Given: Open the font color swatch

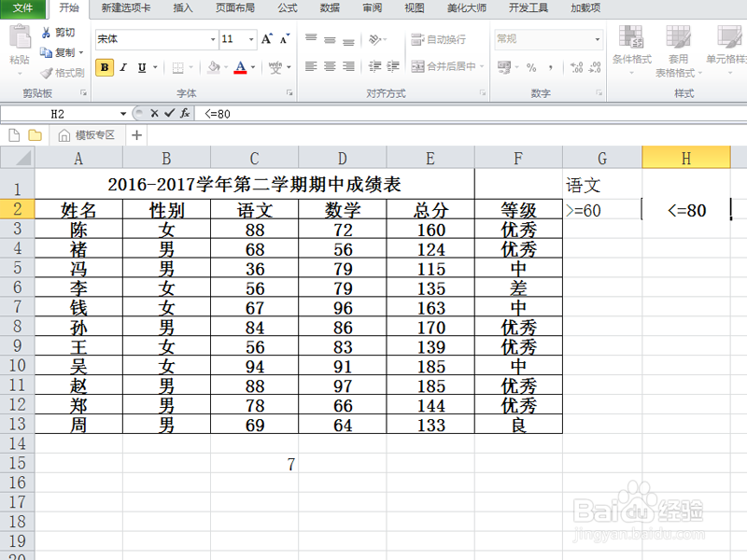Looking at the screenshot, I should tap(240, 68).
